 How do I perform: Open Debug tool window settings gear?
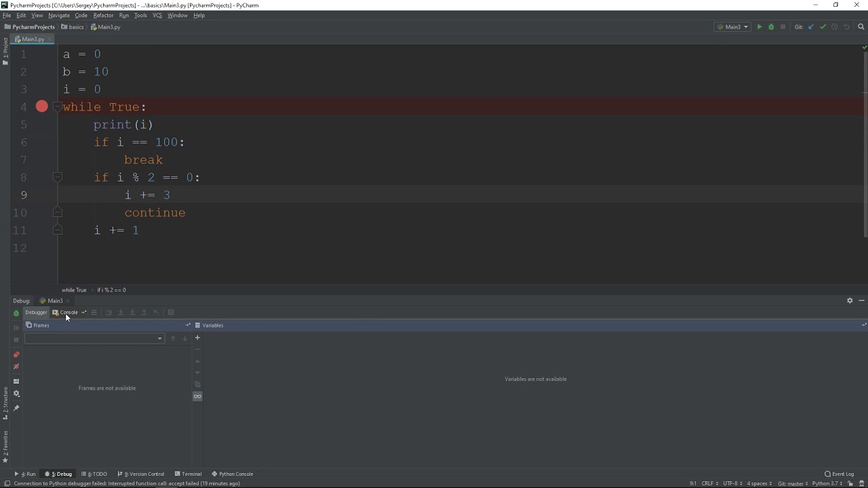[x=850, y=300]
